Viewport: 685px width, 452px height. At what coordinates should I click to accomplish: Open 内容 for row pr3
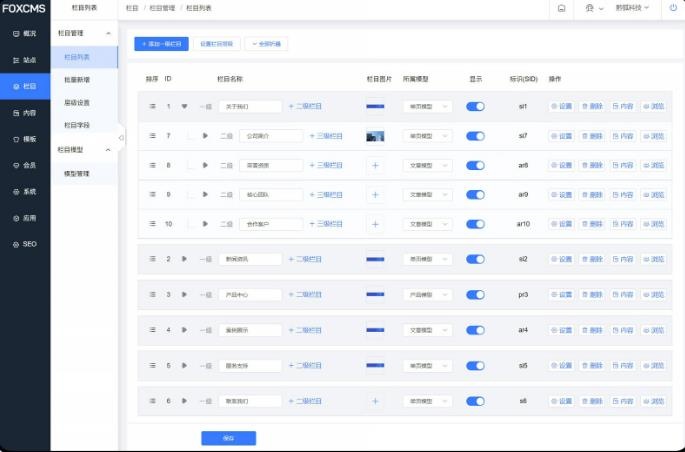pyautogui.click(x=622, y=294)
